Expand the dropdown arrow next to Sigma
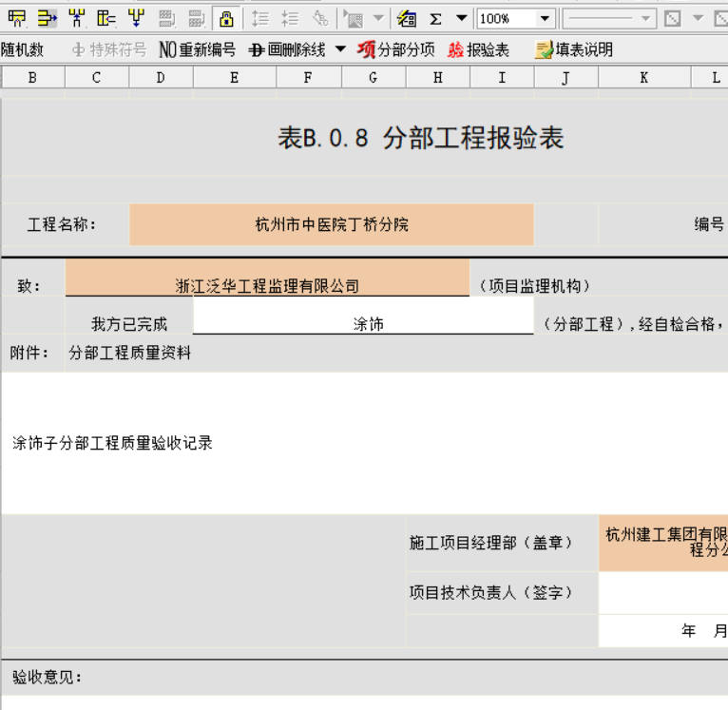Viewport: 728px width, 710px height. (461, 18)
